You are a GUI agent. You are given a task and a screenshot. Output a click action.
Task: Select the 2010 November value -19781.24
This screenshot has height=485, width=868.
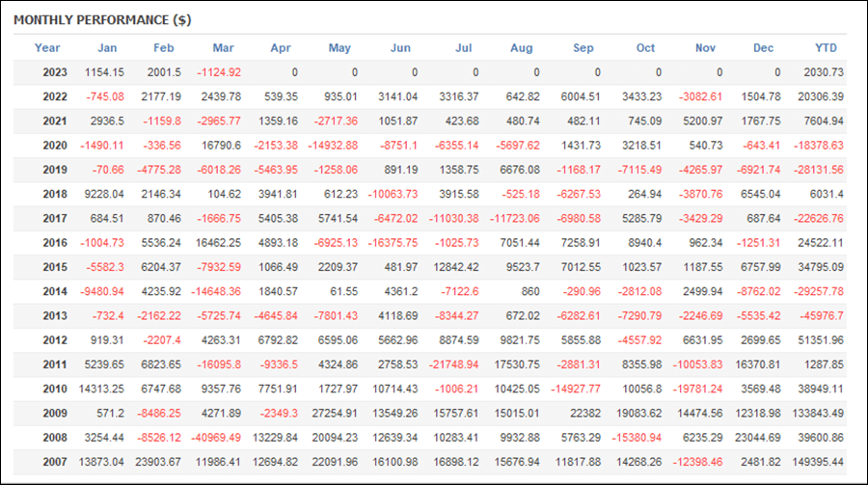(697, 390)
